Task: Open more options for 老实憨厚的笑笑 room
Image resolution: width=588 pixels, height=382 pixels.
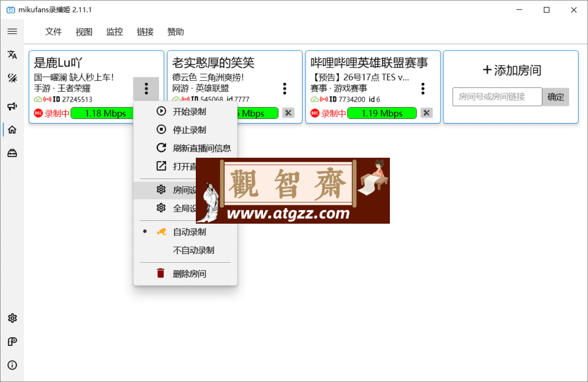Action: pyautogui.click(x=285, y=89)
